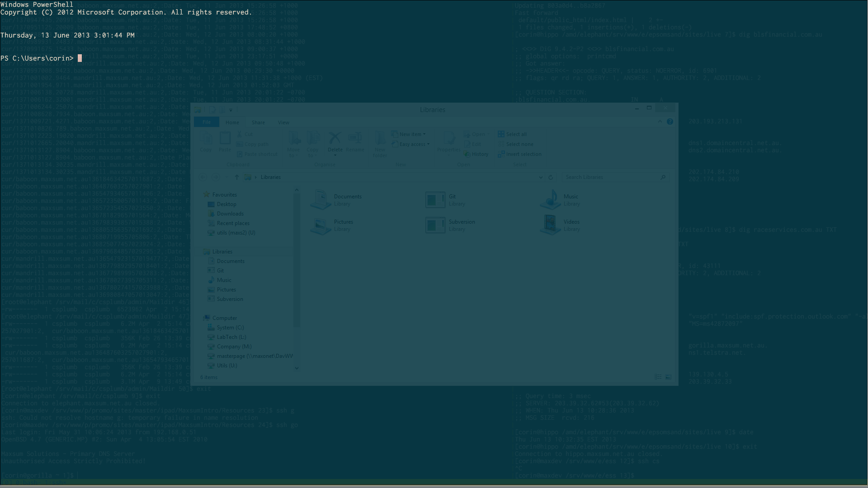Switch to the Home ribbon tab

pyautogui.click(x=232, y=122)
